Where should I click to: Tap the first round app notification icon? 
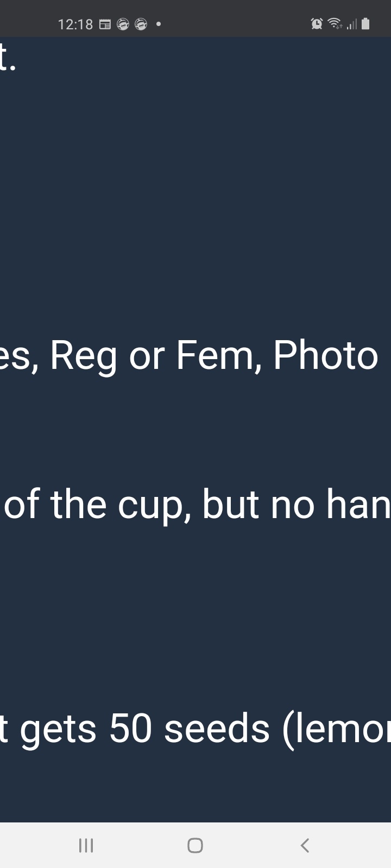click(x=123, y=24)
